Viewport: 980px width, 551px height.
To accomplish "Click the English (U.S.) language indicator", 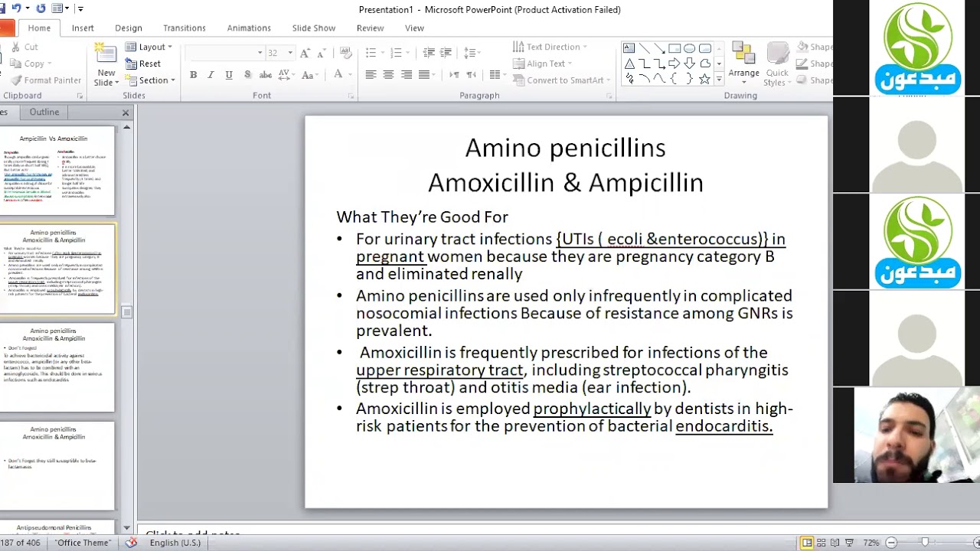I will coord(175,543).
